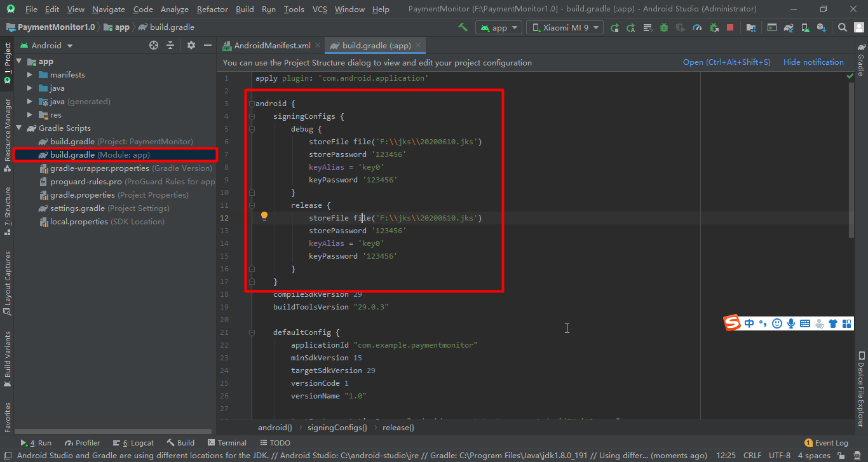
Task: Open the Event Log button
Action: (826, 443)
